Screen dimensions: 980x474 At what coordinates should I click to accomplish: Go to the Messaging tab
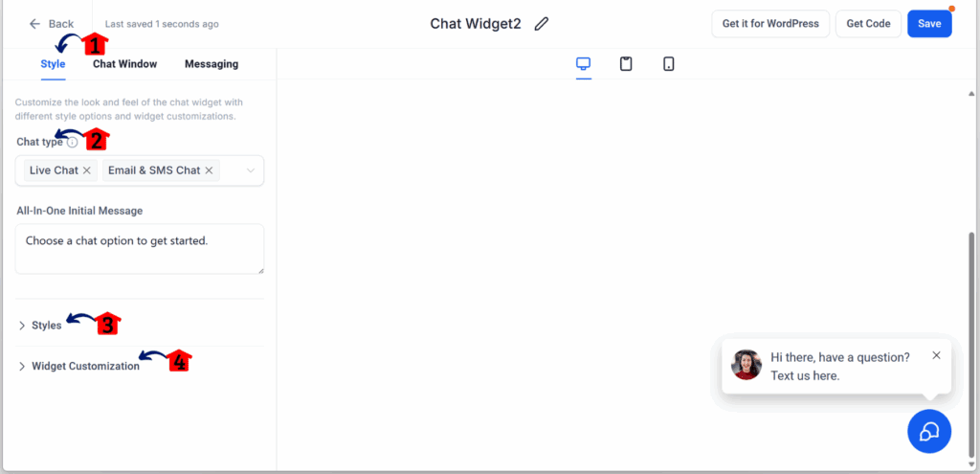[x=212, y=64]
